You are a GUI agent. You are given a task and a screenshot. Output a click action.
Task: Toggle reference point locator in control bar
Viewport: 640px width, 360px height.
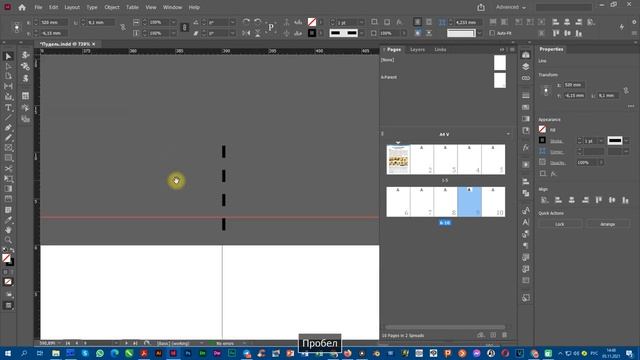(x=17, y=27)
